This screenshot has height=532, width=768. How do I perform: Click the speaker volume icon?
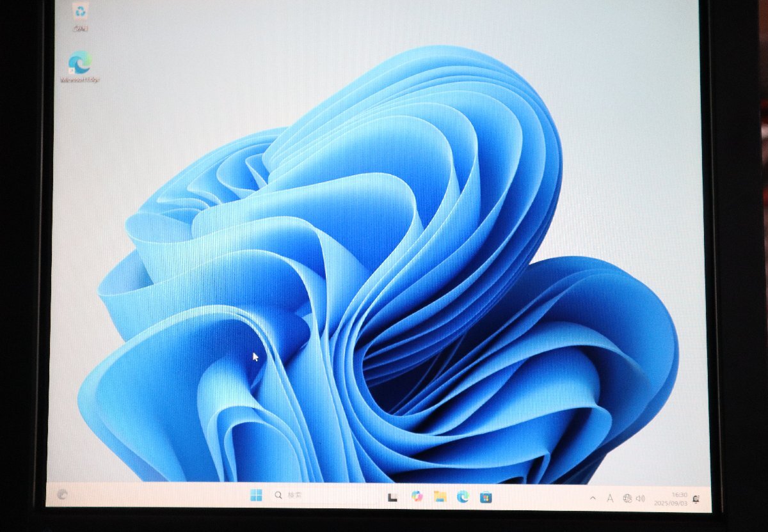click(x=641, y=498)
